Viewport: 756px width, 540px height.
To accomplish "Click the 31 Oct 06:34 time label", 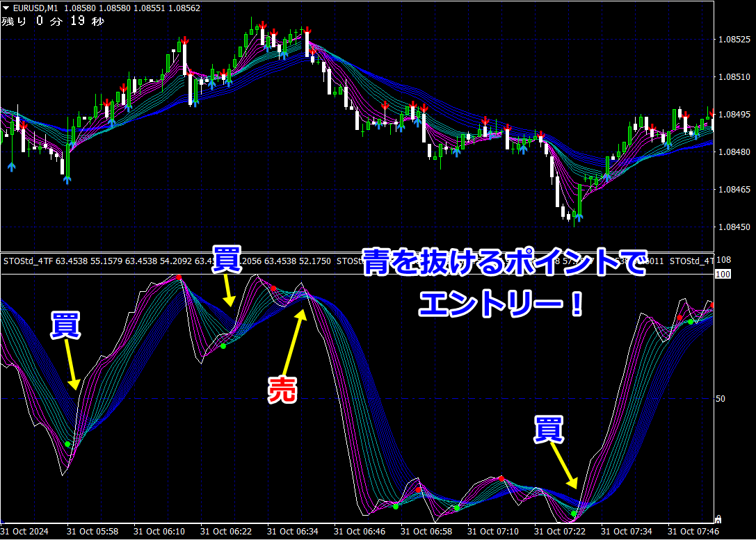I will click(293, 532).
